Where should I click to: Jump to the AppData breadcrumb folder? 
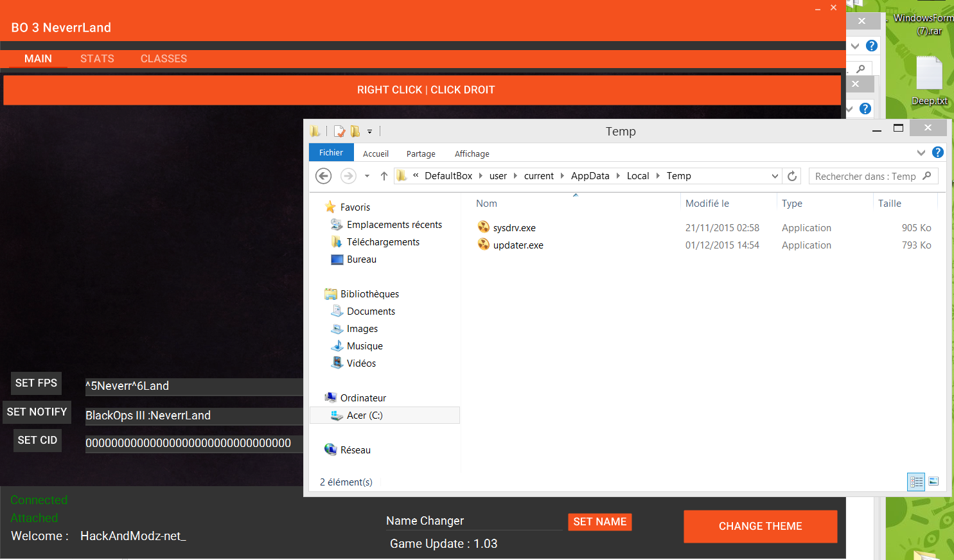pos(590,176)
